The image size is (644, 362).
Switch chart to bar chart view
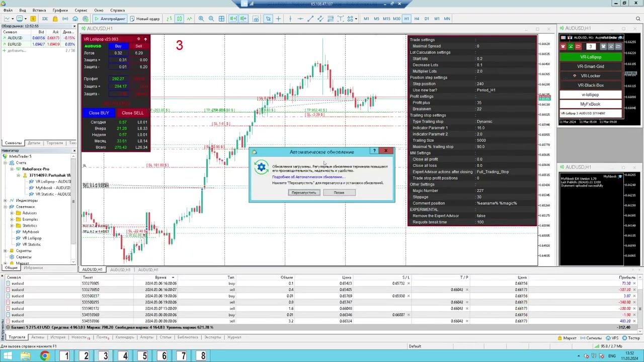point(169,19)
